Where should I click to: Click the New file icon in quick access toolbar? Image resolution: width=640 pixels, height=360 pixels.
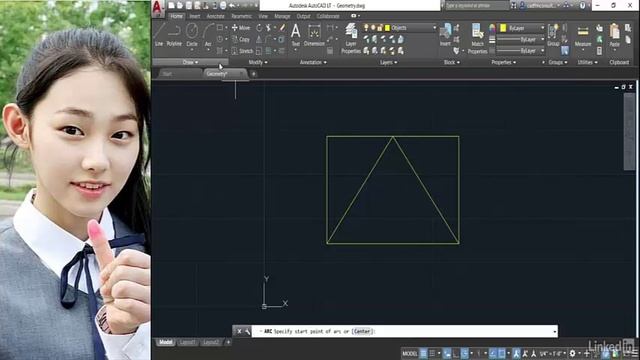click(171, 5)
